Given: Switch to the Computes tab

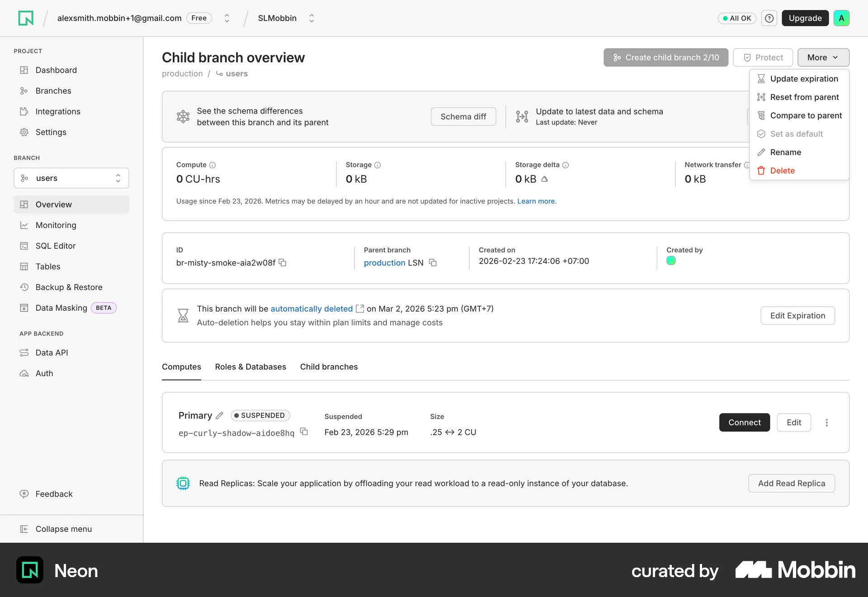Looking at the screenshot, I should (x=181, y=367).
